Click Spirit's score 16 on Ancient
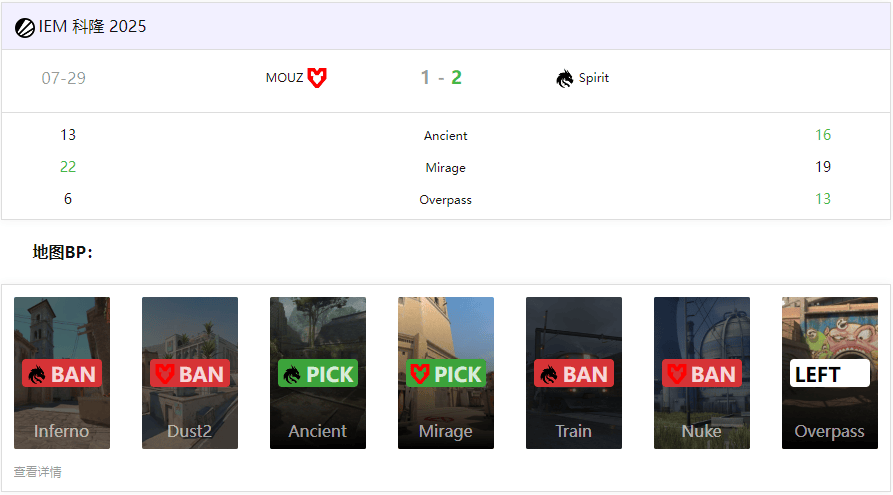 tap(823, 135)
